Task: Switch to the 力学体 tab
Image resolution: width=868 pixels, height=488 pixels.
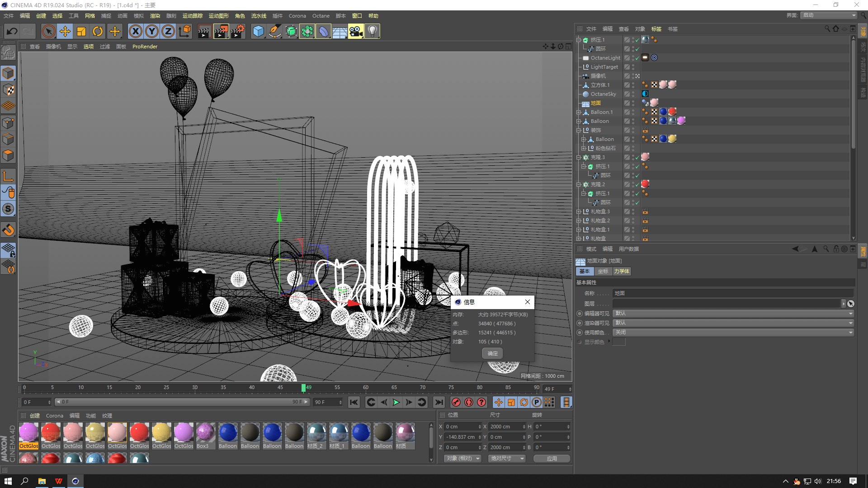Action: tap(622, 271)
